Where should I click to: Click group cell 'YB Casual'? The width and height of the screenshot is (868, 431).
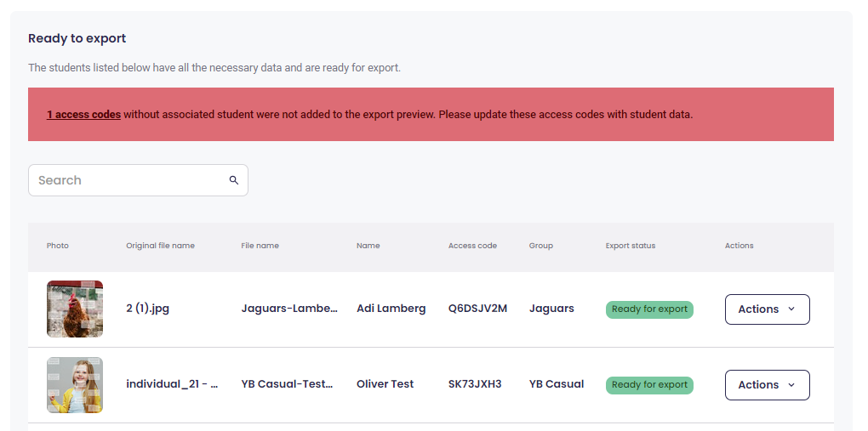point(557,384)
